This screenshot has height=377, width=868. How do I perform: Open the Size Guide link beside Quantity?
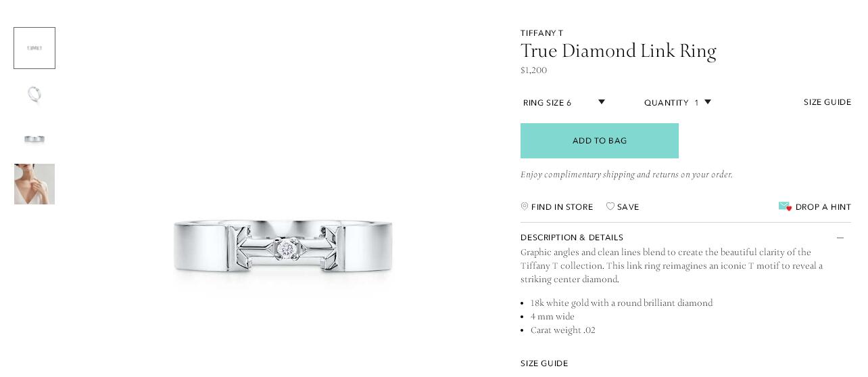pos(827,102)
